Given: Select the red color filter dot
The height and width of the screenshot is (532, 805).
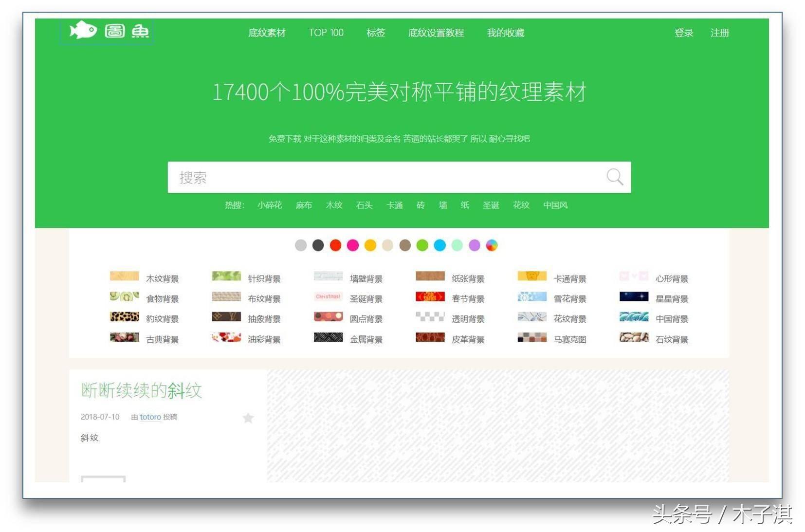Looking at the screenshot, I should pos(335,246).
